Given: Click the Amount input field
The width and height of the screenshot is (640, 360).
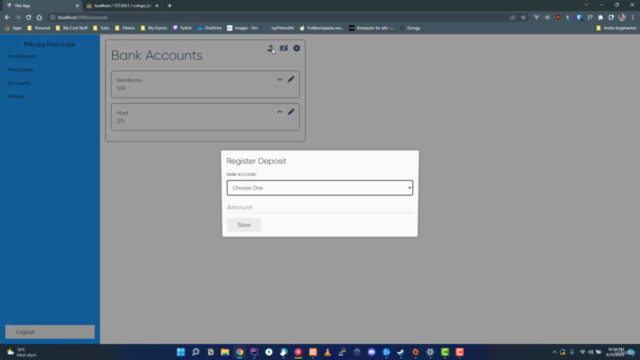Looking at the screenshot, I should (320, 207).
